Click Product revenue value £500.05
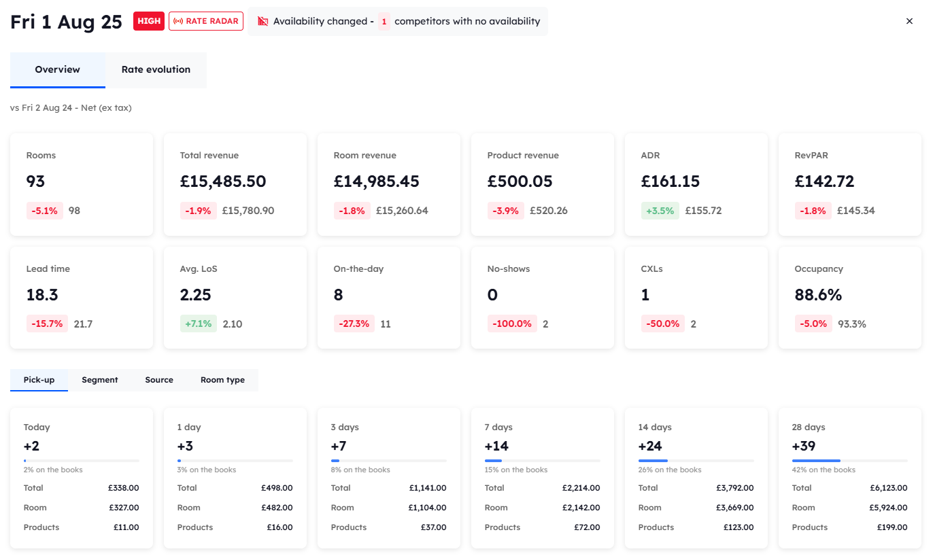Screen dimensions: 933x560 520,181
